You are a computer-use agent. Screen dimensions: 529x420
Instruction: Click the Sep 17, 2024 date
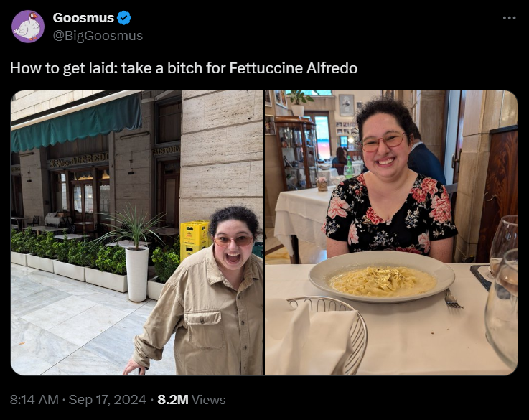pyautogui.click(x=107, y=400)
